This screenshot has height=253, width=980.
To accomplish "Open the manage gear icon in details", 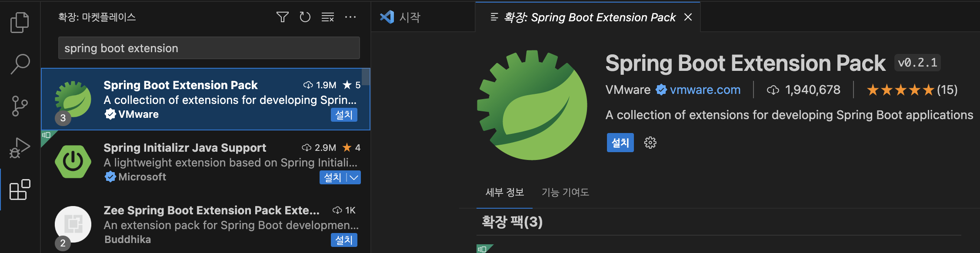I will [x=650, y=143].
